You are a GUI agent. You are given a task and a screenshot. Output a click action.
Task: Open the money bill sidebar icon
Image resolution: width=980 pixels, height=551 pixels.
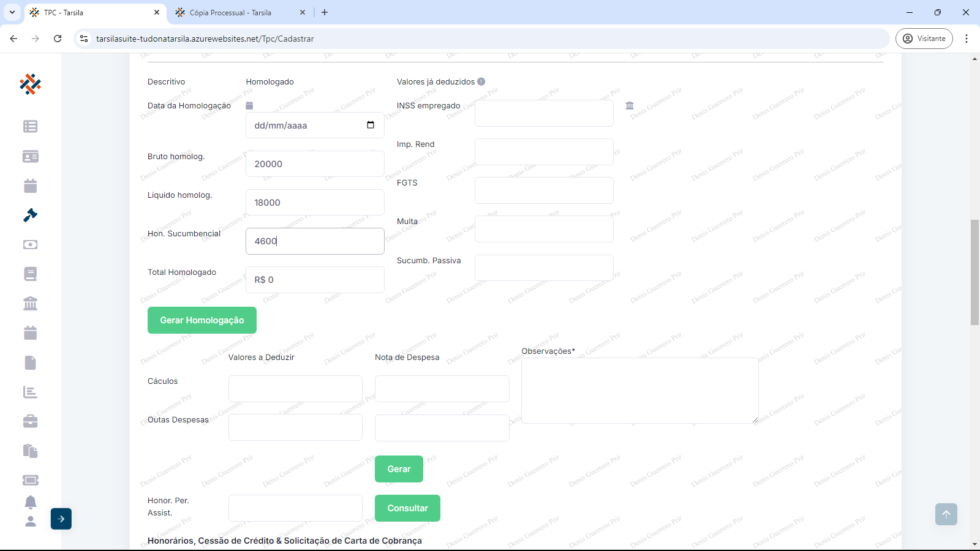tap(30, 244)
